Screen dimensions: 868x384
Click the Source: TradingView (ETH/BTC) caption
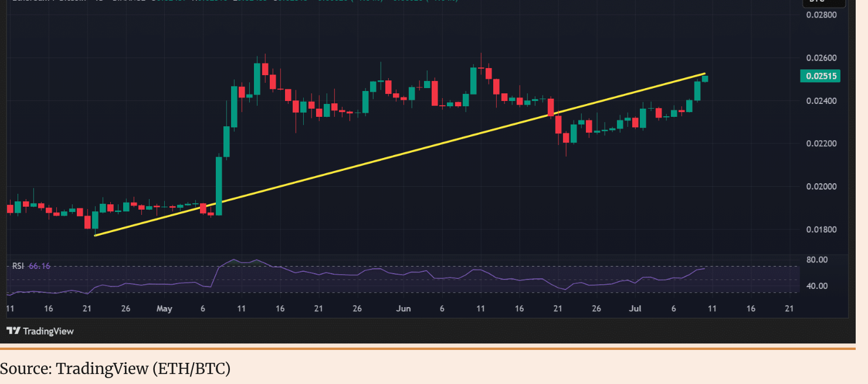116,369
